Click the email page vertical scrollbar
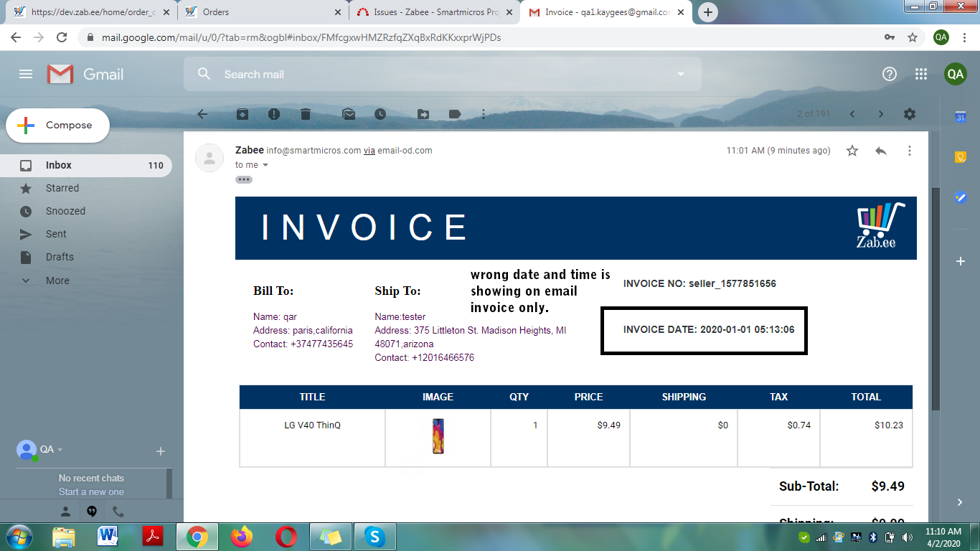 click(x=935, y=298)
